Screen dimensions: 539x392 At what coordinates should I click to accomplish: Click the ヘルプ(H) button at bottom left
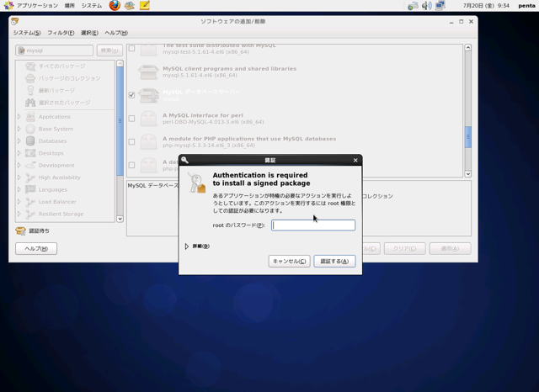(x=36, y=248)
